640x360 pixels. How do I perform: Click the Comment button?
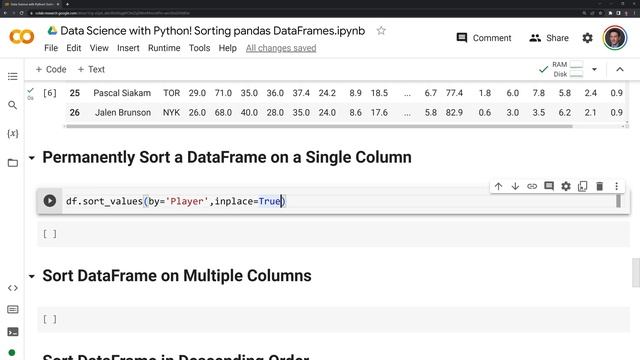coord(484,38)
